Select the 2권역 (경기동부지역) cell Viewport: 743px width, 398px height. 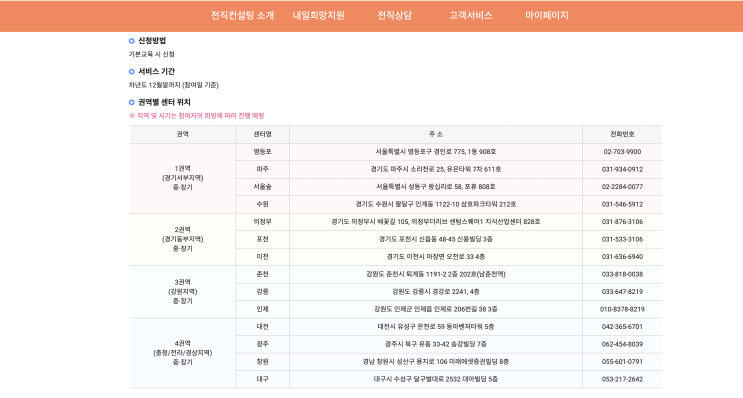pos(182,239)
